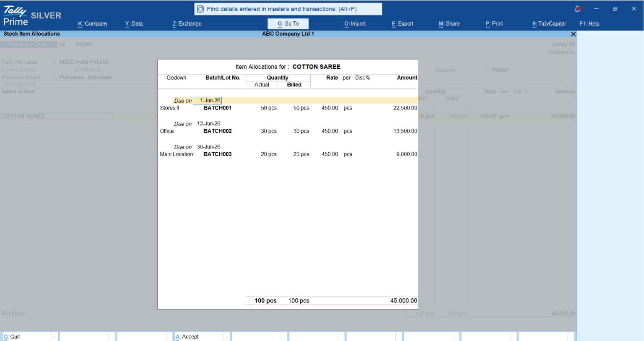Select batch BATCH002
The height and width of the screenshot is (341, 644).
tap(218, 131)
